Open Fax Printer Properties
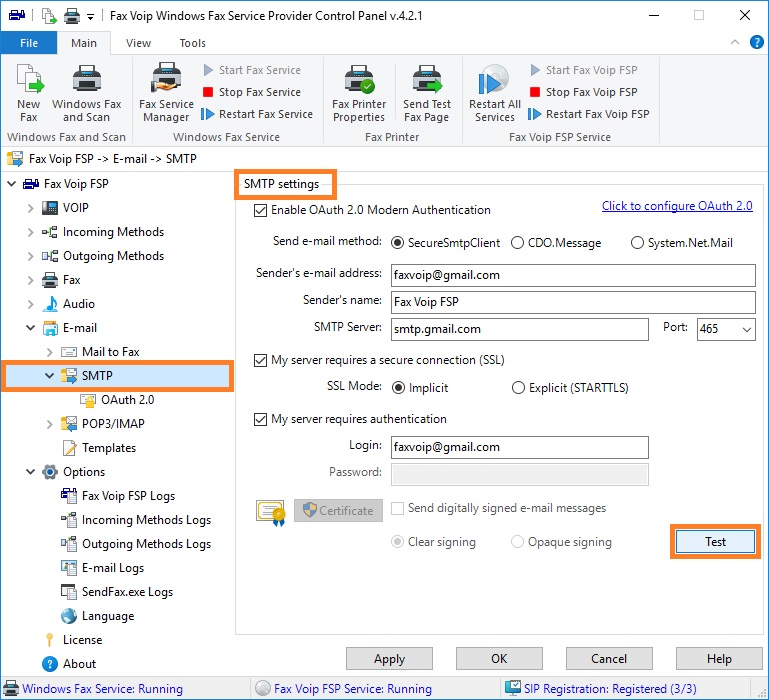 tap(359, 93)
